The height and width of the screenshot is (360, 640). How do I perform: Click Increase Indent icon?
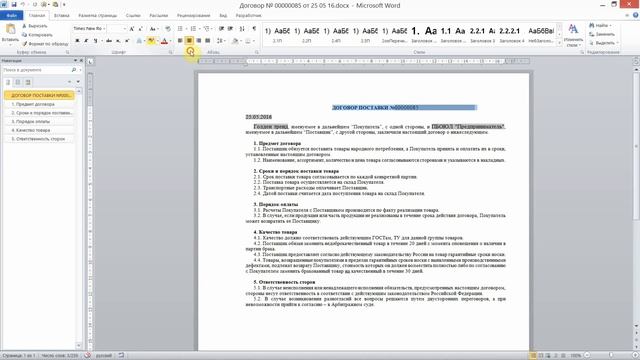[231, 29]
